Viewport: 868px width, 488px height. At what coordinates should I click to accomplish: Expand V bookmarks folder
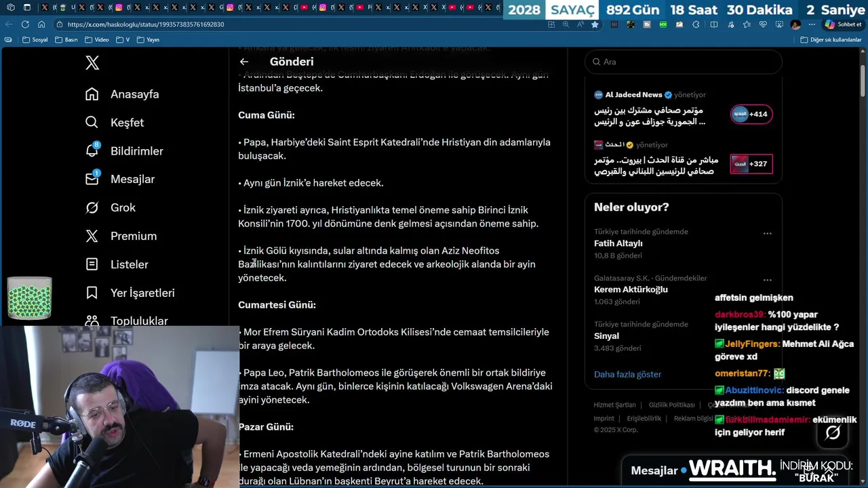tap(122, 40)
